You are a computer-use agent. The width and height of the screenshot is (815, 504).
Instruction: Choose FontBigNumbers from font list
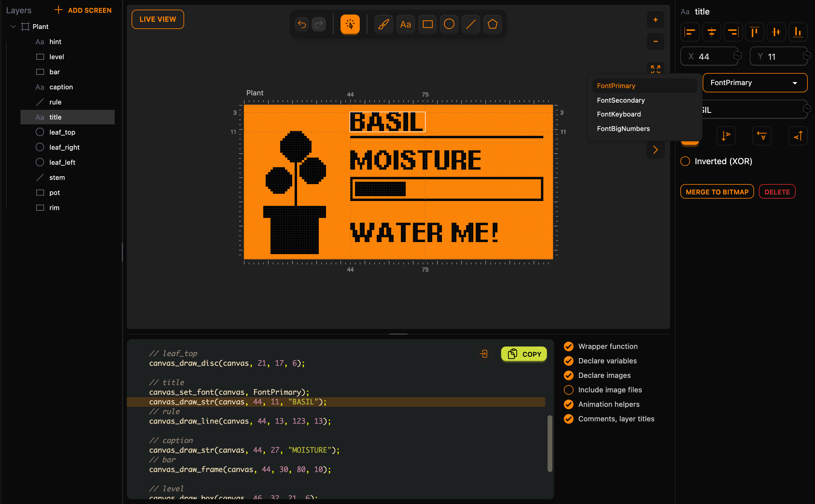tap(644, 129)
